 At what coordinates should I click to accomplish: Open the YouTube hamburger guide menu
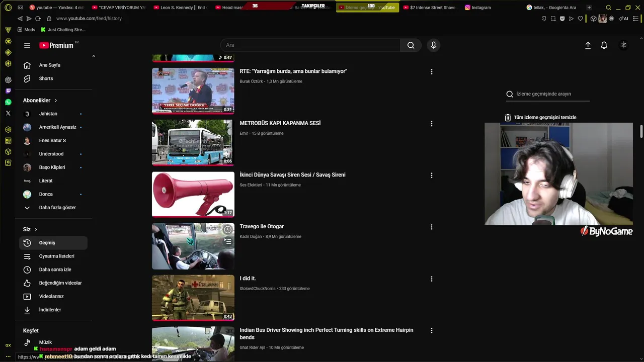27,45
